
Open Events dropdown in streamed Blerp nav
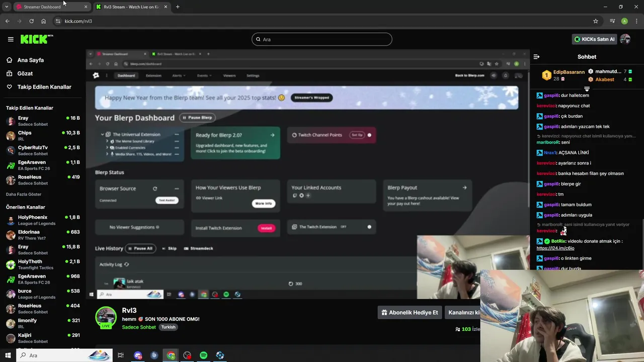click(x=204, y=75)
